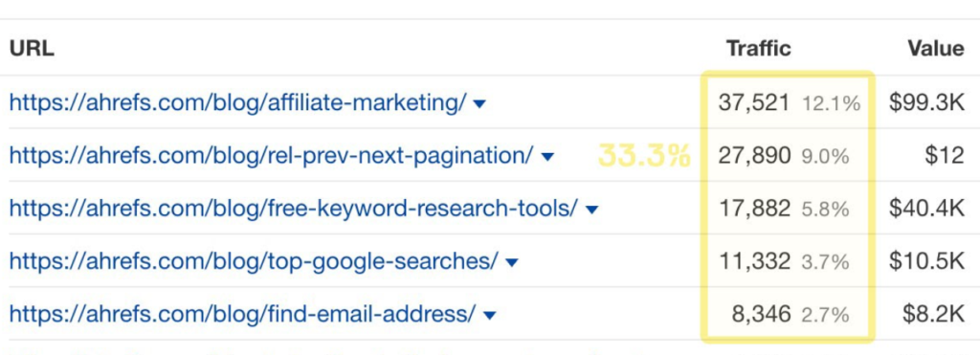Image resolution: width=980 pixels, height=355 pixels.
Task: Click the $99.3K value cell
Action: click(x=927, y=102)
